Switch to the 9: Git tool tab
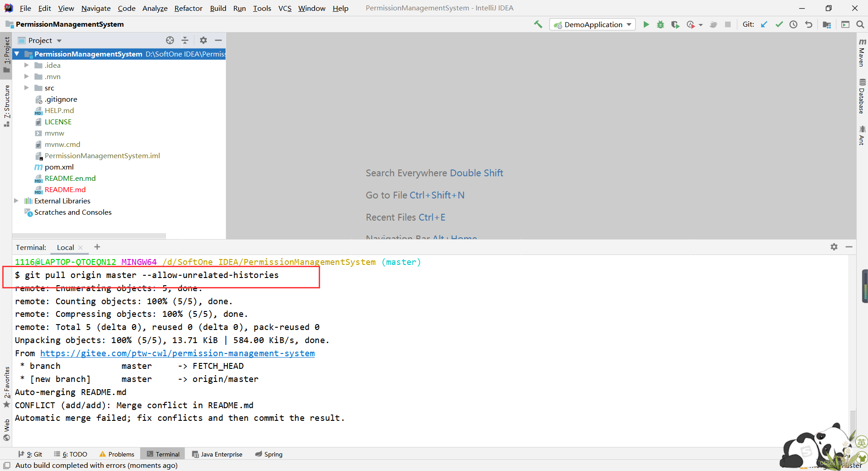The height and width of the screenshot is (471, 868). click(30, 454)
